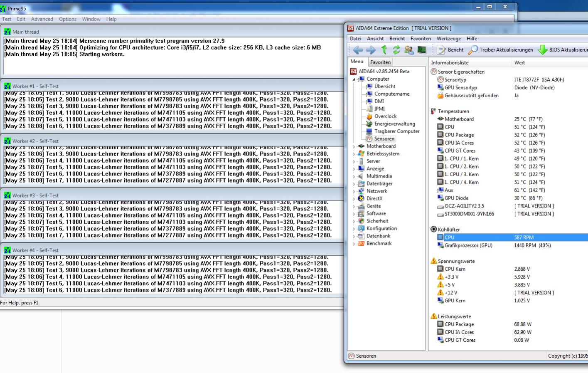Click the CPU Kern voltage row

coord(512,269)
